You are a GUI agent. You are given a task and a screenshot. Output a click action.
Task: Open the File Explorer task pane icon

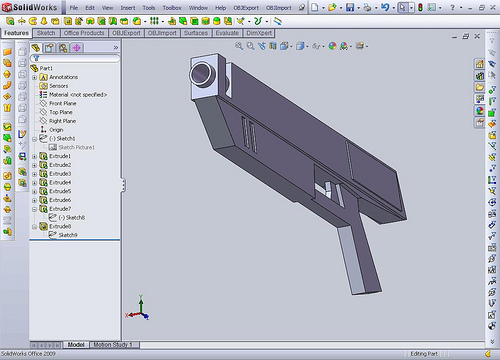479,87
